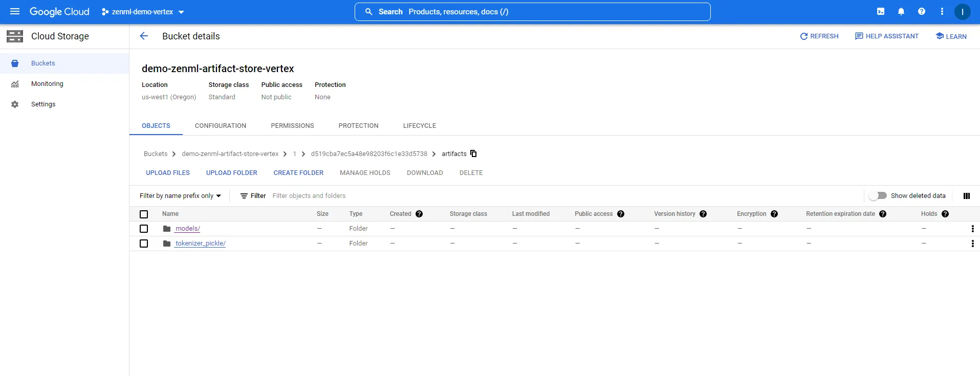
Task: Open Filter by name prefix only dropdown
Action: point(180,196)
